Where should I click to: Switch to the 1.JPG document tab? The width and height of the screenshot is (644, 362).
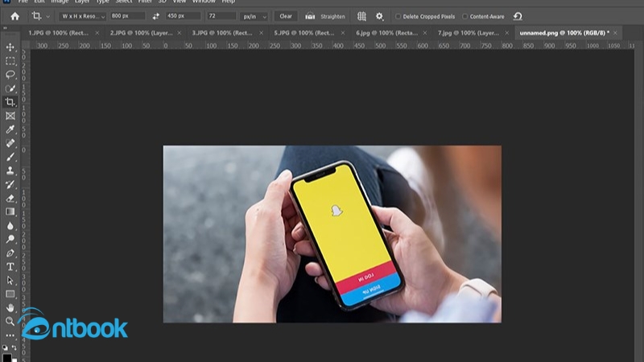[x=58, y=33]
